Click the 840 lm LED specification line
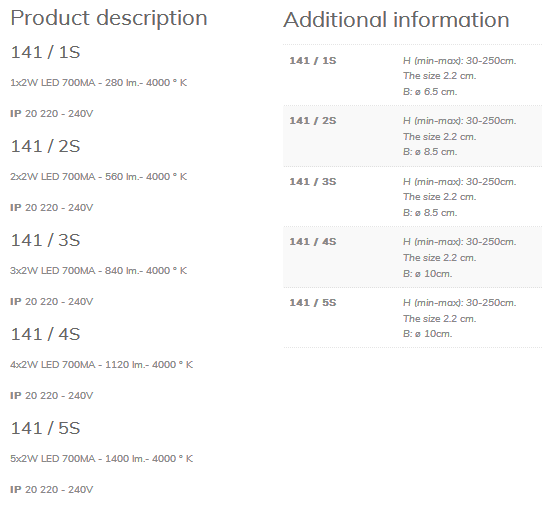The image size is (542, 521). tap(99, 271)
